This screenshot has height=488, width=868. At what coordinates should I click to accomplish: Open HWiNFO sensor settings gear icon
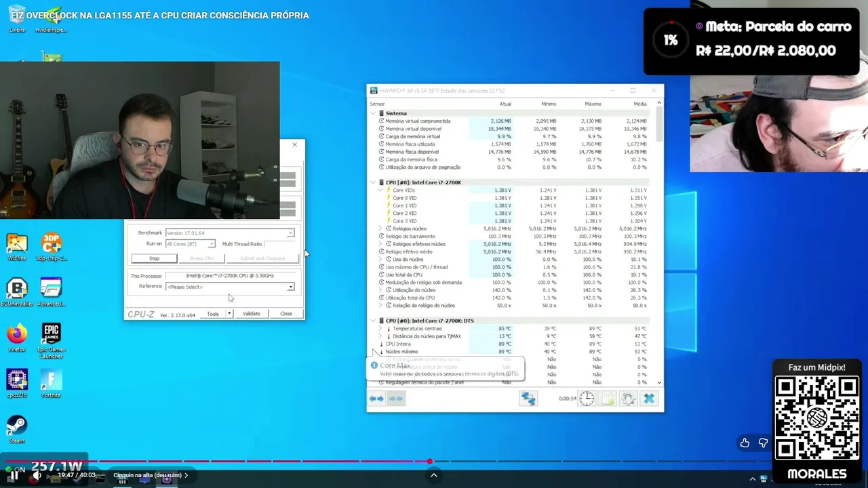click(629, 399)
